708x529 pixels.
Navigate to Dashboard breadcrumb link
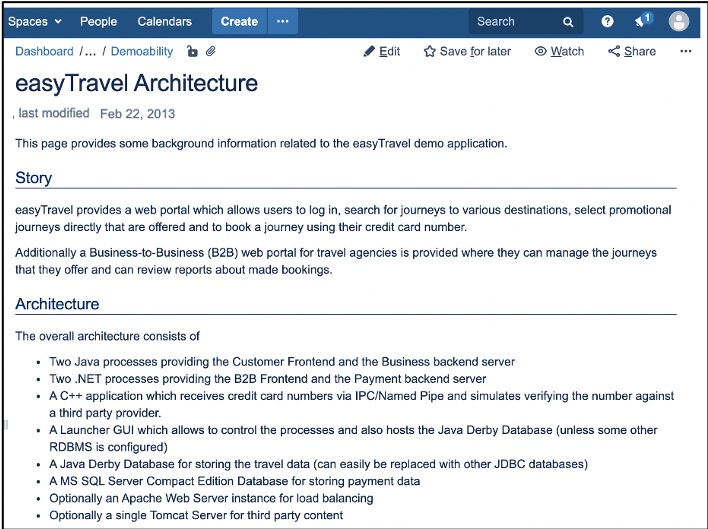tap(44, 51)
